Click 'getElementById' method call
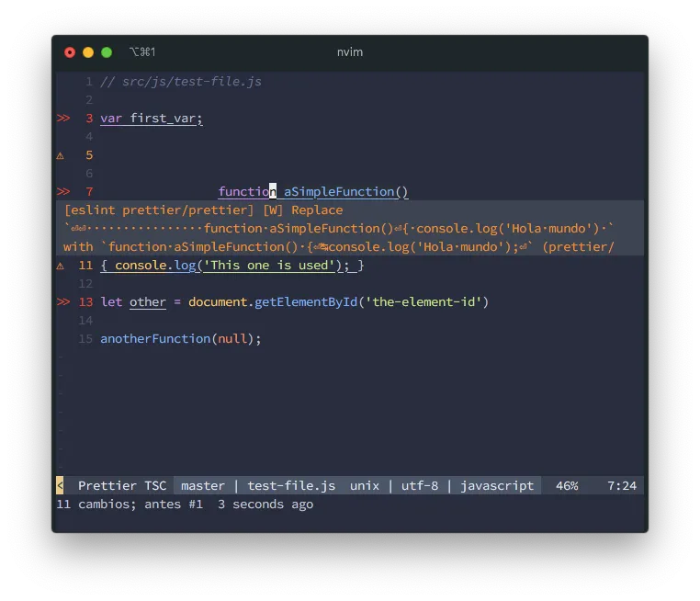This screenshot has height=601, width=700. point(306,302)
